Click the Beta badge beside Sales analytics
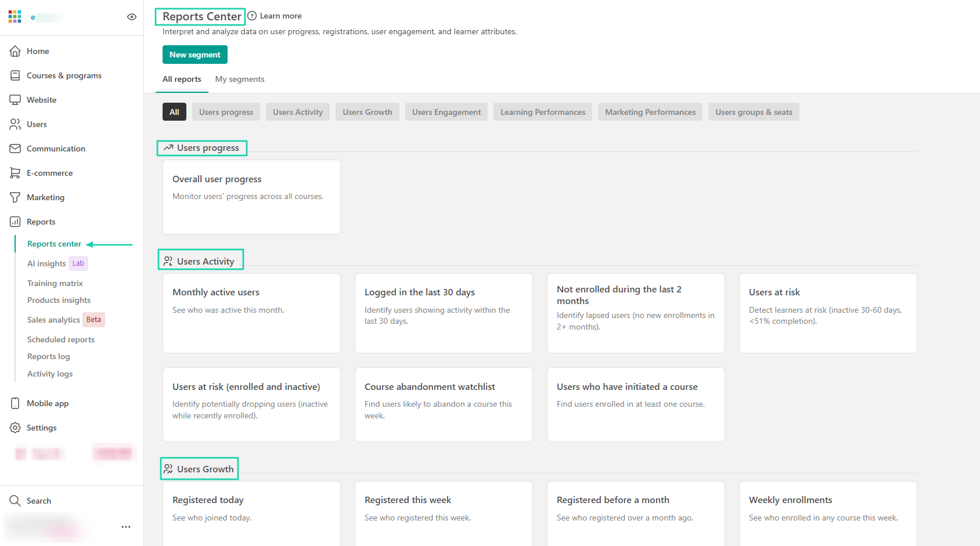 94,320
